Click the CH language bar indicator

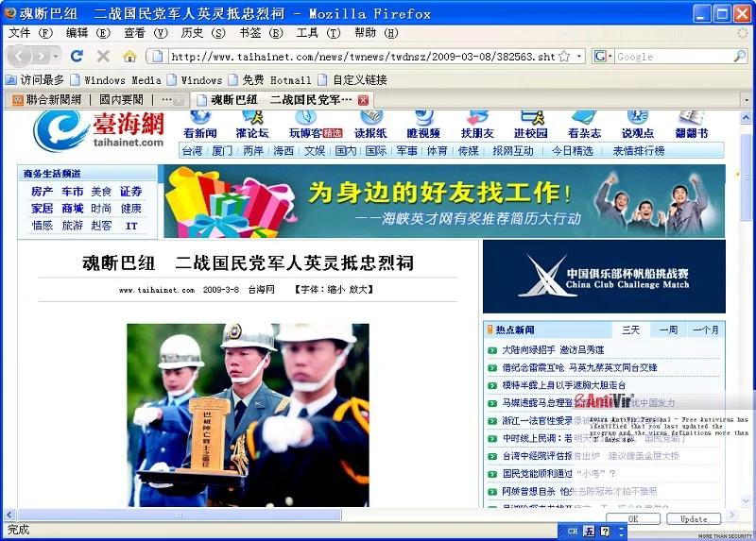pos(572,531)
